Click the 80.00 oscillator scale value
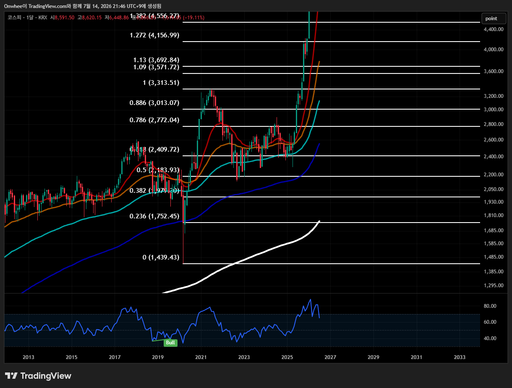 pyautogui.click(x=490, y=306)
